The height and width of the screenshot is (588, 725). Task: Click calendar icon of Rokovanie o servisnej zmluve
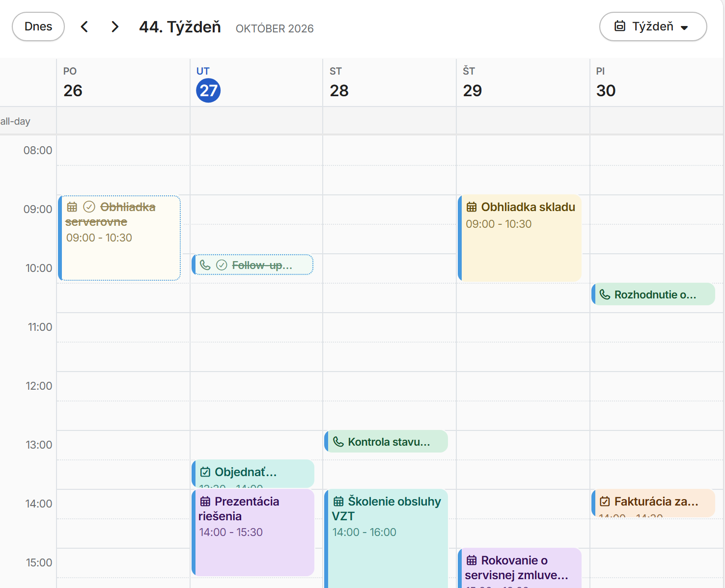click(x=472, y=561)
